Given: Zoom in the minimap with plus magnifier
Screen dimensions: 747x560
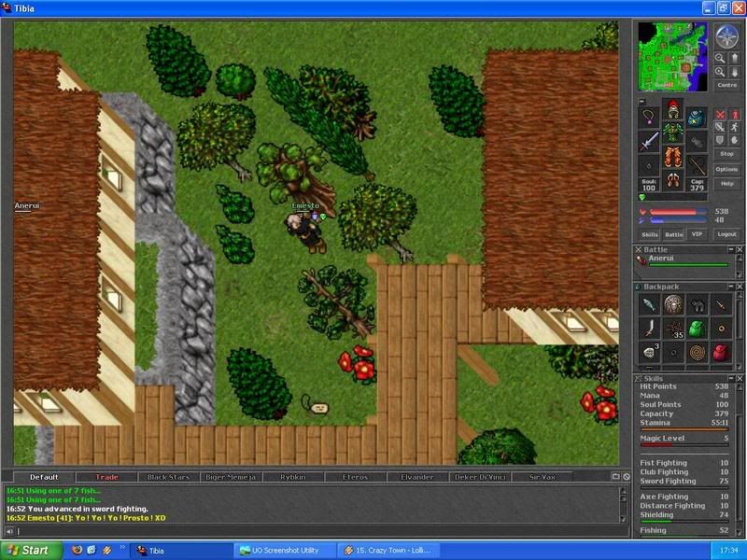Looking at the screenshot, I should coord(720,72).
